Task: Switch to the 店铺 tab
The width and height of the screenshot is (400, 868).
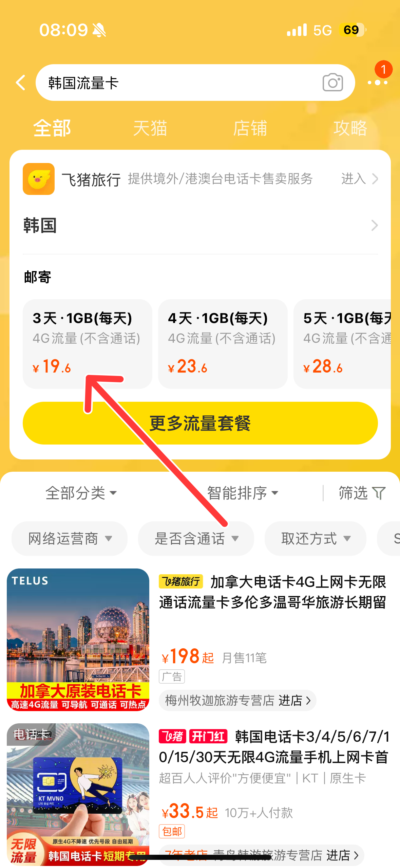Action: [x=250, y=128]
